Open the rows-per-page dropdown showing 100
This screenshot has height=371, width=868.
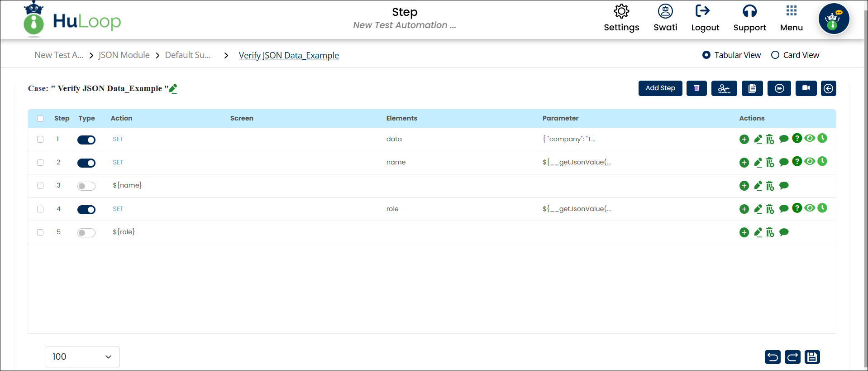pyautogui.click(x=82, y=357)
